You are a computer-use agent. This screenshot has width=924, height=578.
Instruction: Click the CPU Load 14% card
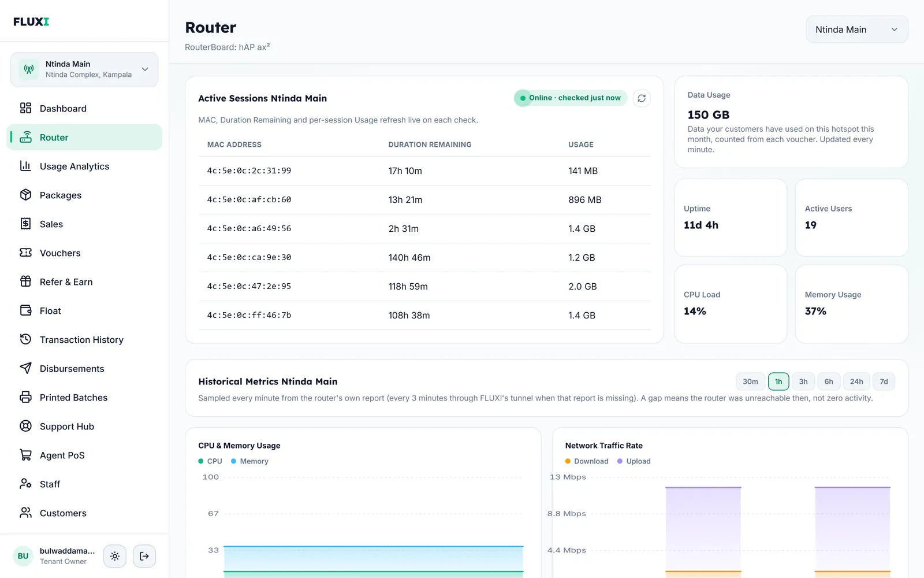point(731,304)
